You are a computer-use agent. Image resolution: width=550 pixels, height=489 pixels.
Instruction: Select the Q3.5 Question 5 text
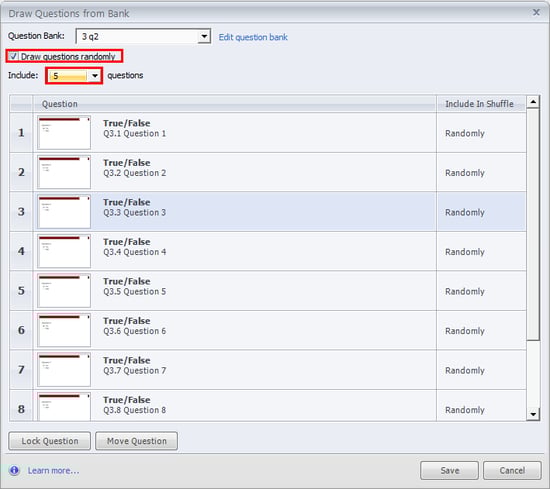coord(135,292)
